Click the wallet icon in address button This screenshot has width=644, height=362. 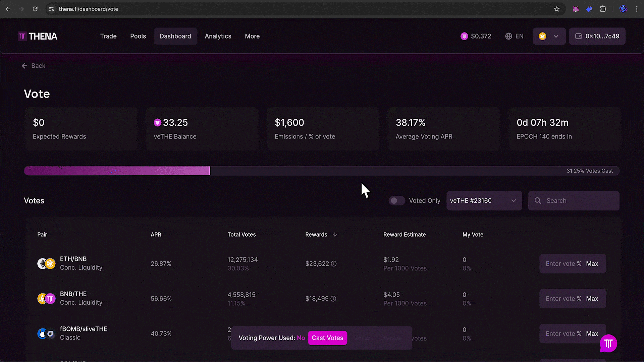tap(579, 36)
